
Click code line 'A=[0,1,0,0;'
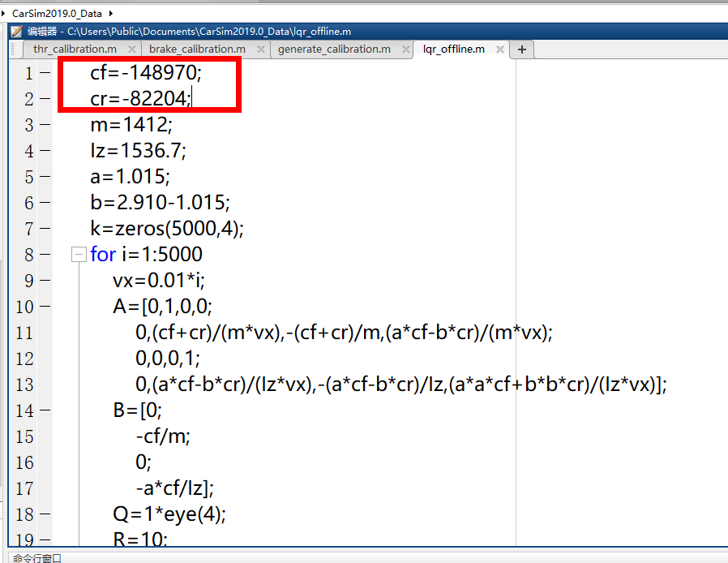tap(162, 307)
